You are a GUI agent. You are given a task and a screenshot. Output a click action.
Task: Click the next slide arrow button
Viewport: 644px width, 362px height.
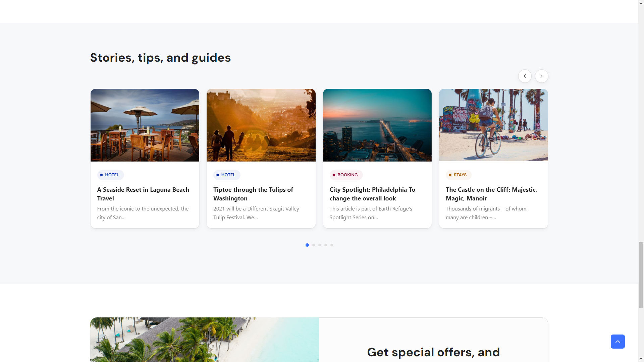tap(541, 76)
